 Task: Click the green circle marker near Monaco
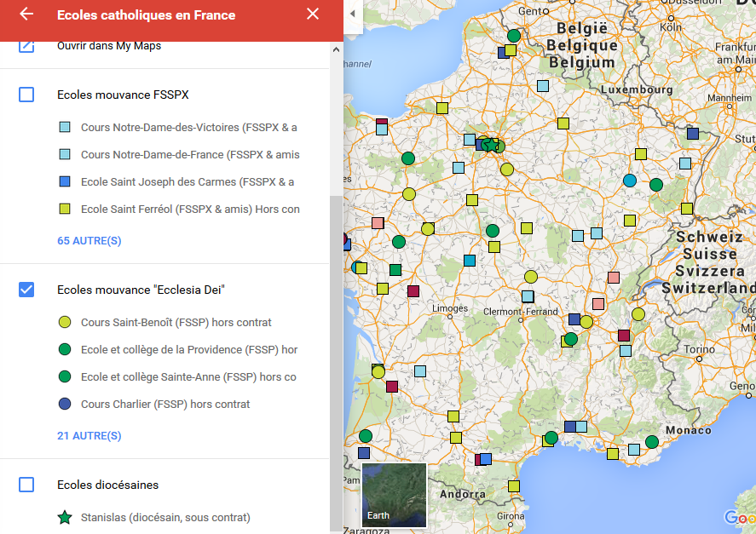tap(652, 442)
